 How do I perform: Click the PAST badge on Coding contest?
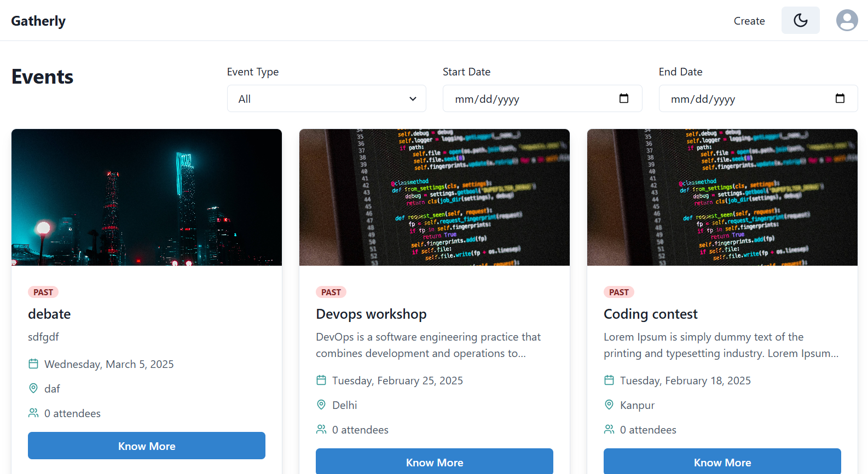click(618, 292)
